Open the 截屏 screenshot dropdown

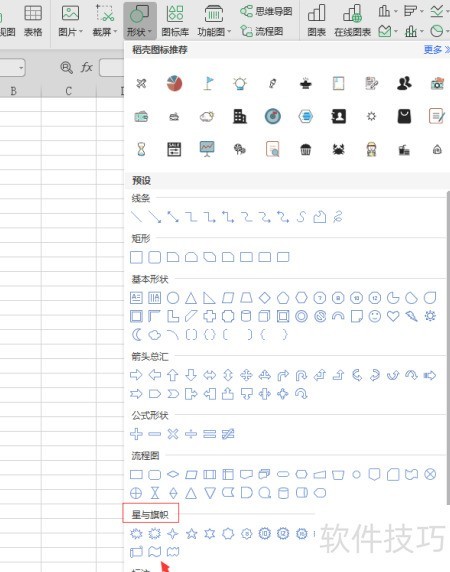click(x=105, y=21)
